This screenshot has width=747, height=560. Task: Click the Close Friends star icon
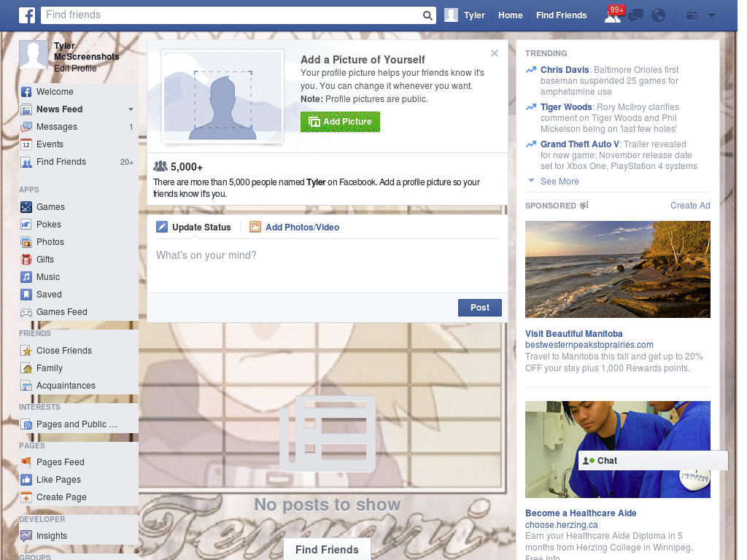coord(26,351)
